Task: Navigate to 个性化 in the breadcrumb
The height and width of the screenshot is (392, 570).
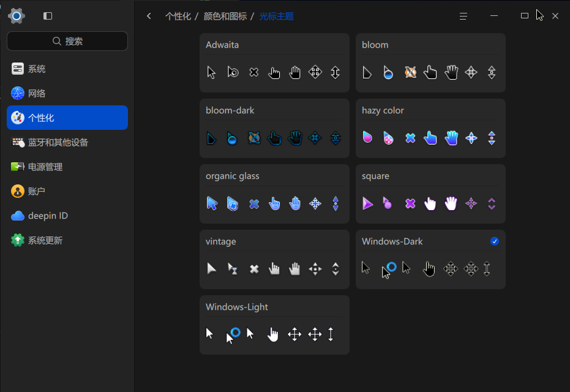Action: tap(178, 16)
